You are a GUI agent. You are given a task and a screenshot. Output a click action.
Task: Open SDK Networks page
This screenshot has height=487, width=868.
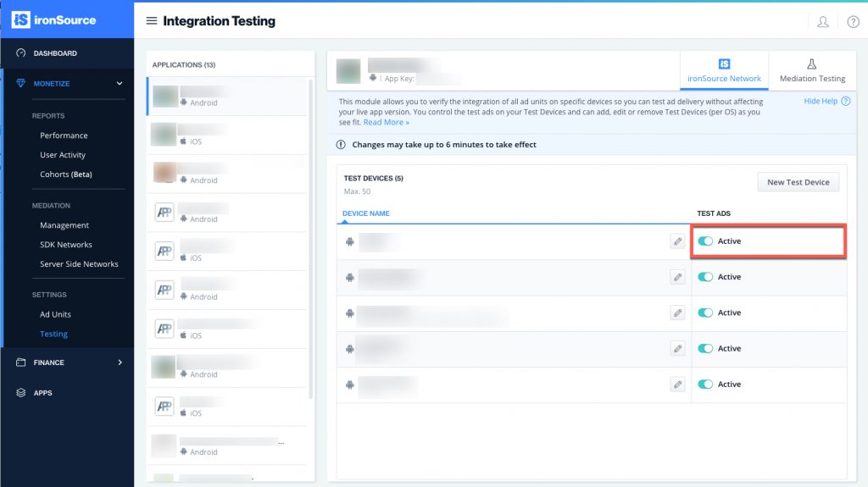tap(66, 245)
